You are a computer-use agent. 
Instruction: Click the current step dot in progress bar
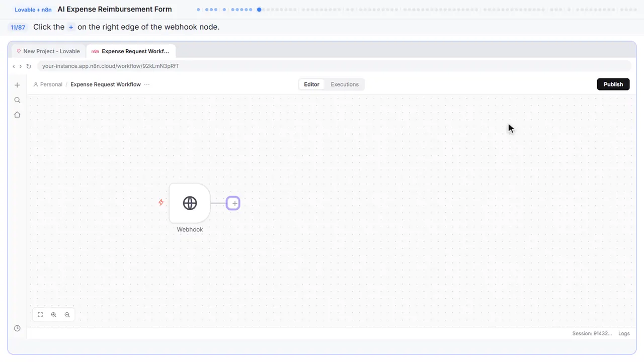click(259, 10)
